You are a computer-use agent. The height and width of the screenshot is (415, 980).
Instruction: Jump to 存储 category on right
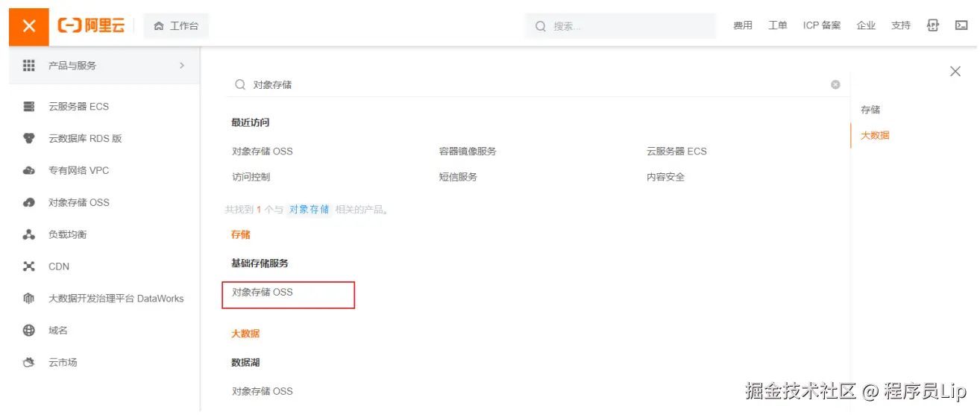870,110
